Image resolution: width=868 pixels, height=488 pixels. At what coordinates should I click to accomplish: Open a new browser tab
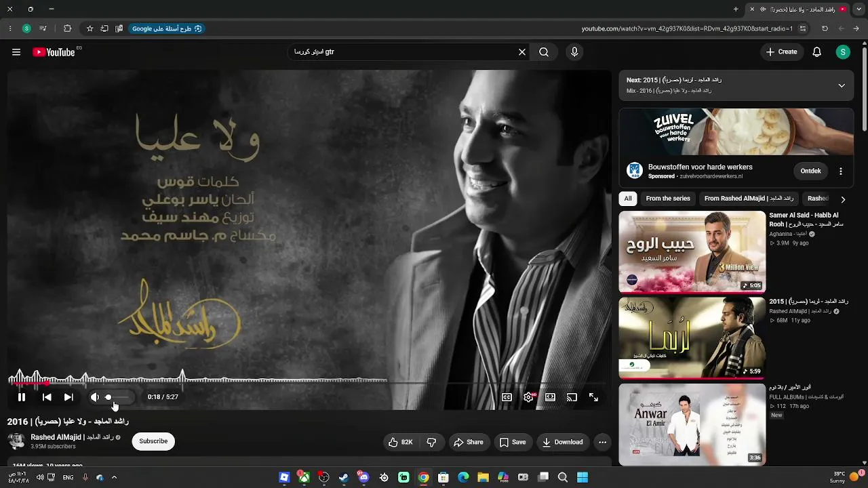[x=736, y=9]
